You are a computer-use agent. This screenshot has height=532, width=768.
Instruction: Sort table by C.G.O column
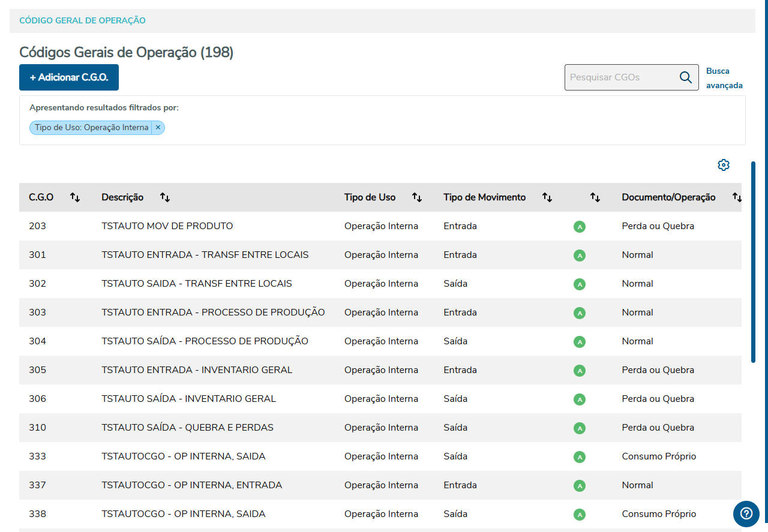click(x=75, y=197)
